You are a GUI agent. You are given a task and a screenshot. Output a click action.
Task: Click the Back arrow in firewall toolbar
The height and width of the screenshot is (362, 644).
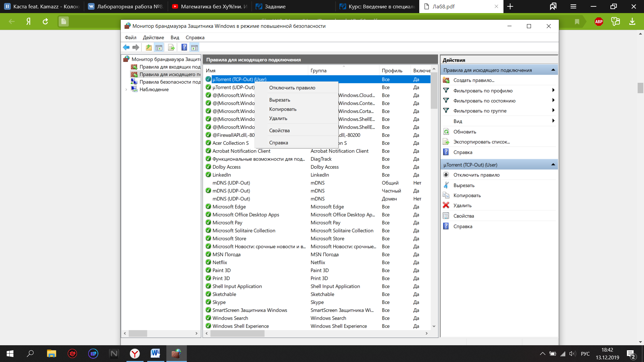click(126, 47)
